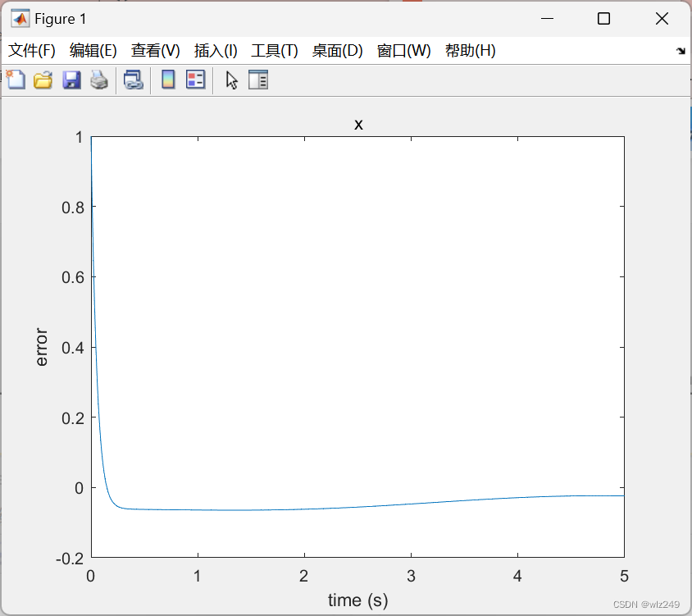Click the MATLAB logo in the title bar
The width and height of the screenshot is (692, 616).
tap(20, 19)
